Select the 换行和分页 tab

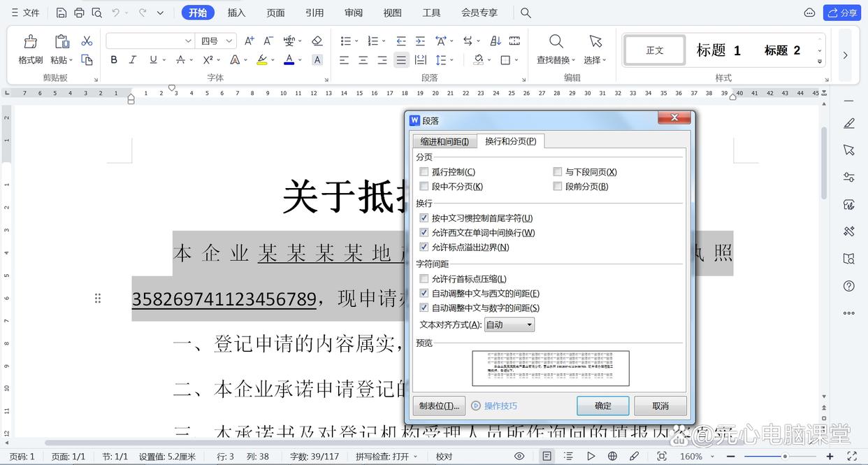point(511,141)
